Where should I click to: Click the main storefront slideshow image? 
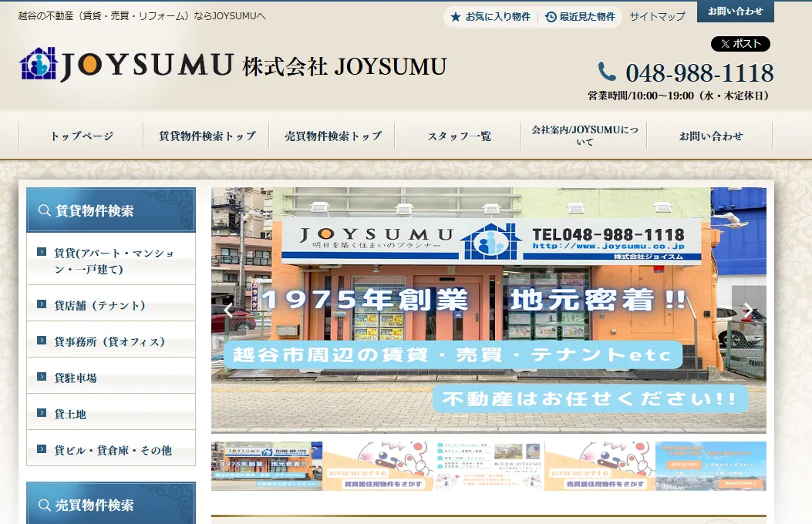pyautogui.click(x=488, y=310)
